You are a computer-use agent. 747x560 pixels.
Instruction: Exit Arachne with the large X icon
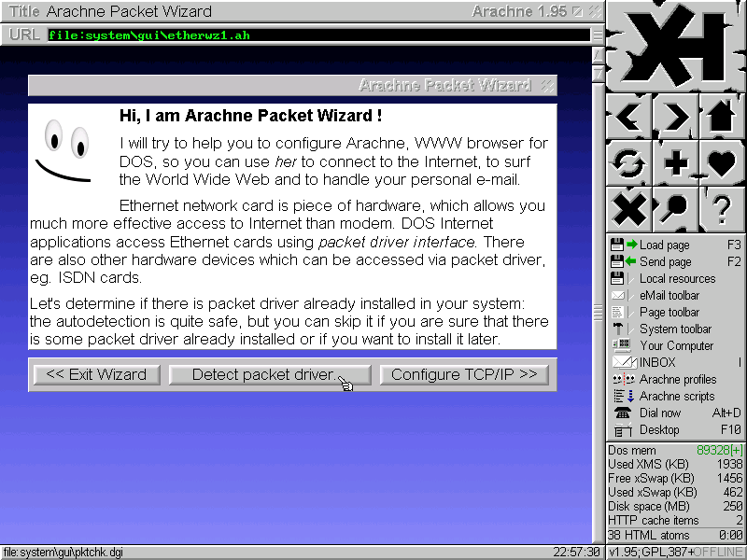629,209
